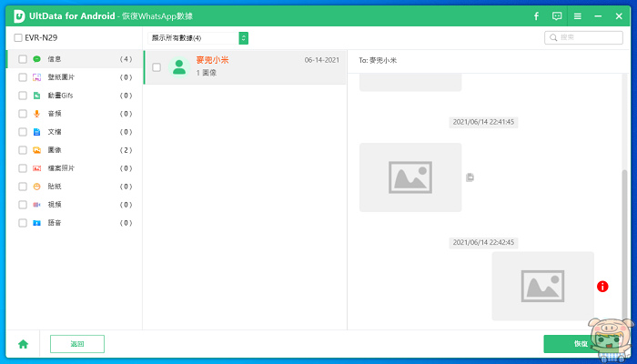Open the Facebook icon in title bar
Image resolution: width=637 pixels, height=364 pixels.
tap(536, 16)
